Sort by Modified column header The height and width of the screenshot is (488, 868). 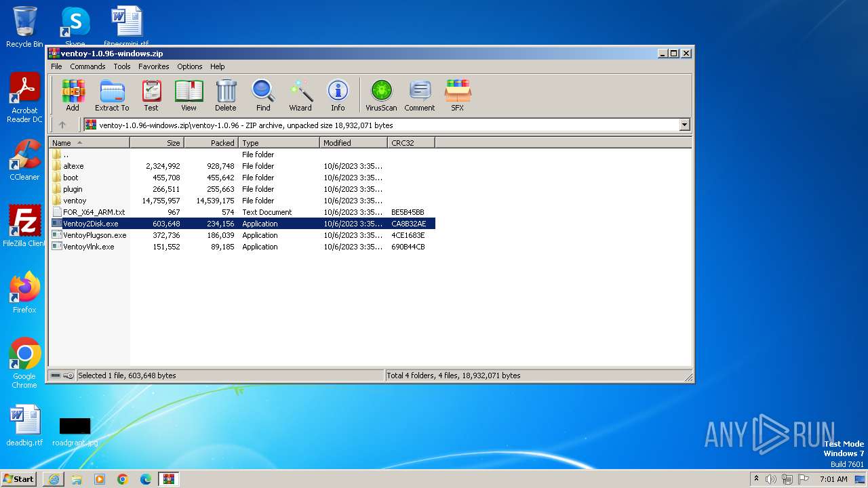[354, 143]
